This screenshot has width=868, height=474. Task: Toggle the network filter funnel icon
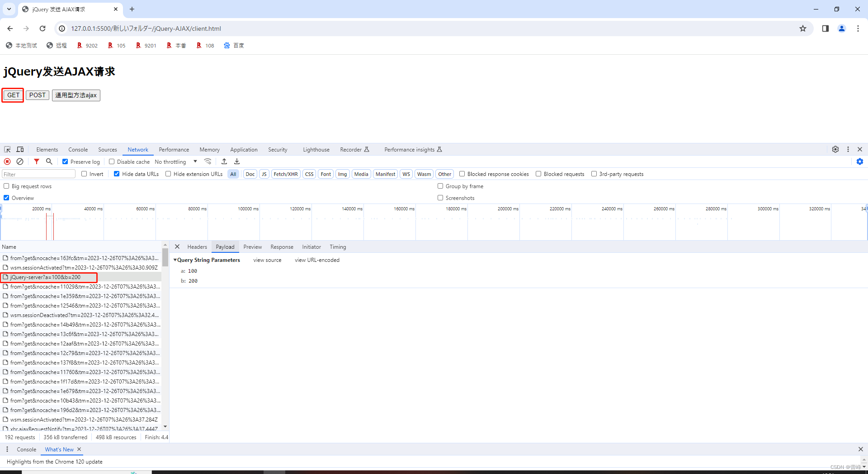pos(37,161)
